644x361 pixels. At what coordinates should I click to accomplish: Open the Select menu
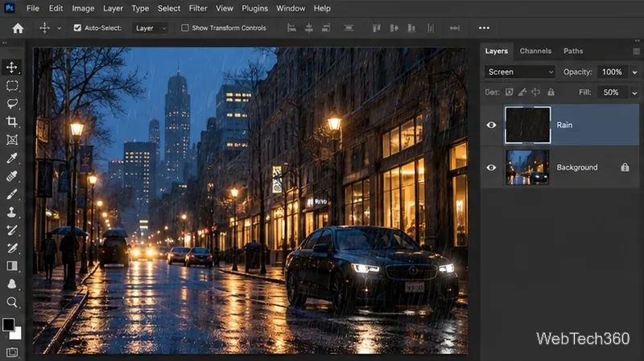click(x=169, y=8)
